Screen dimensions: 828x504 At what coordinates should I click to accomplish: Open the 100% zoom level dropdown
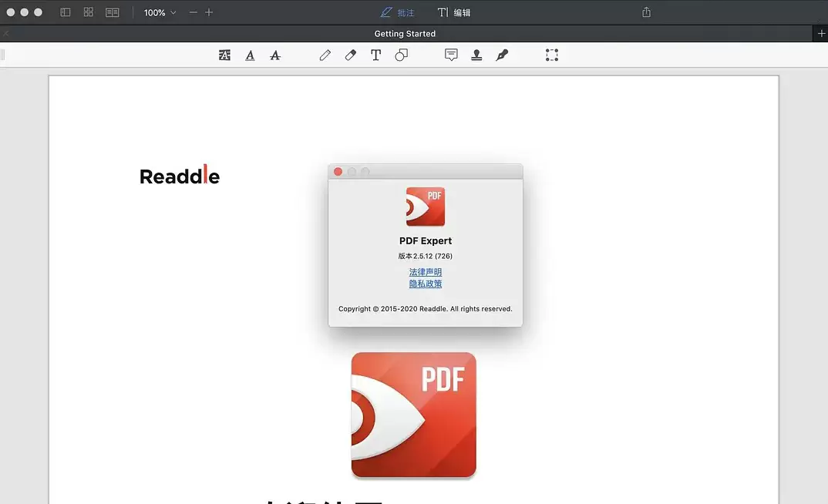coord(160,12)
